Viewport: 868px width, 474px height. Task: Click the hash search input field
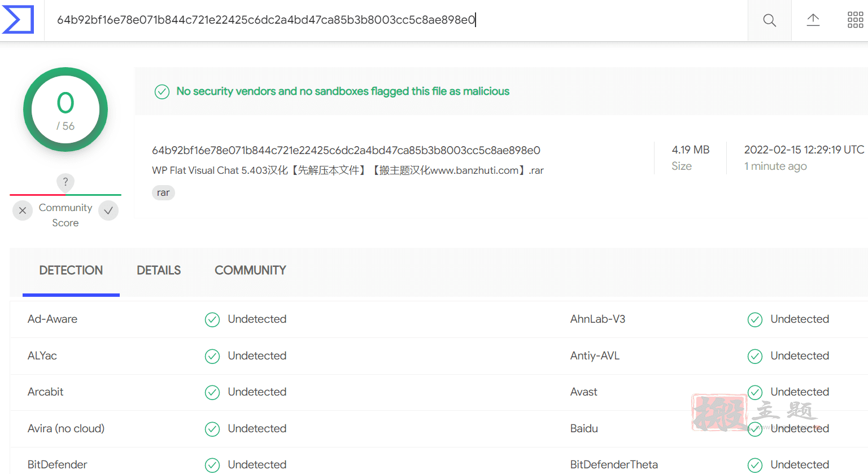coord(395,20)
